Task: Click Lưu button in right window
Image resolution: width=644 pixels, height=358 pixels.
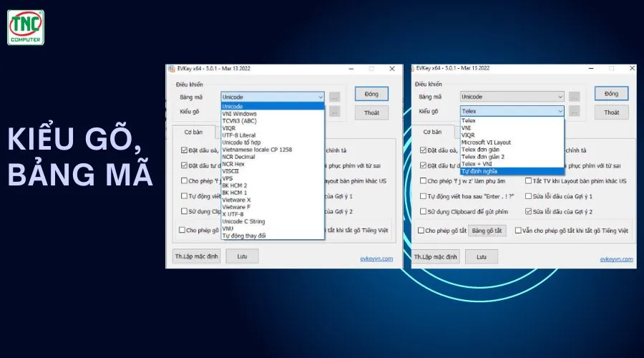Action: click(482, 257)
